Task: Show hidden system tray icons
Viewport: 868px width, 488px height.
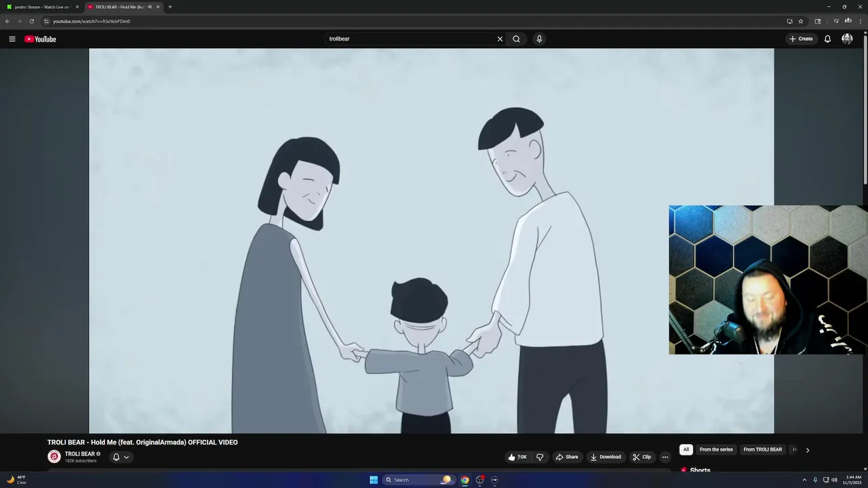Action: pos(804,480)
